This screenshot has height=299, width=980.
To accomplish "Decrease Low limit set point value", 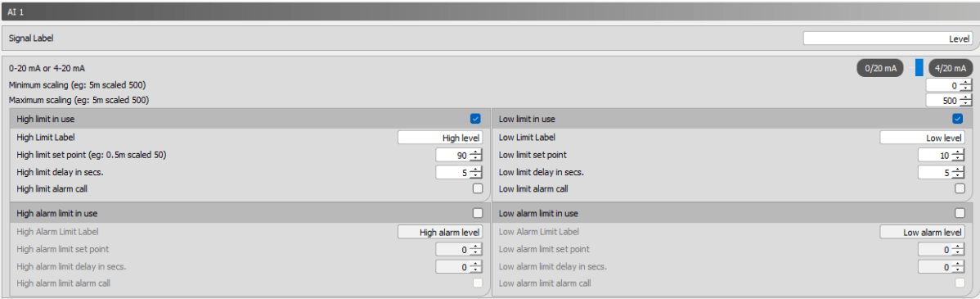I will tap(958, 157).
